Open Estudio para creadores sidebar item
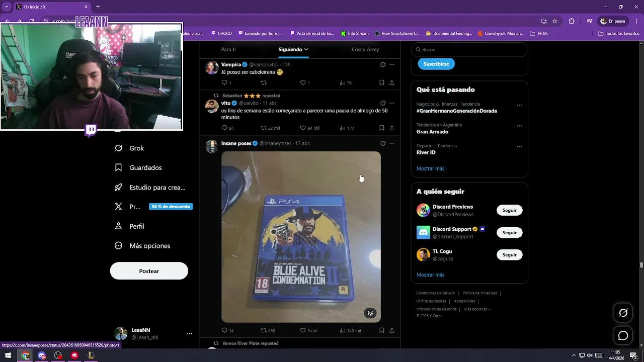644x362 pixels. (150, 187)
